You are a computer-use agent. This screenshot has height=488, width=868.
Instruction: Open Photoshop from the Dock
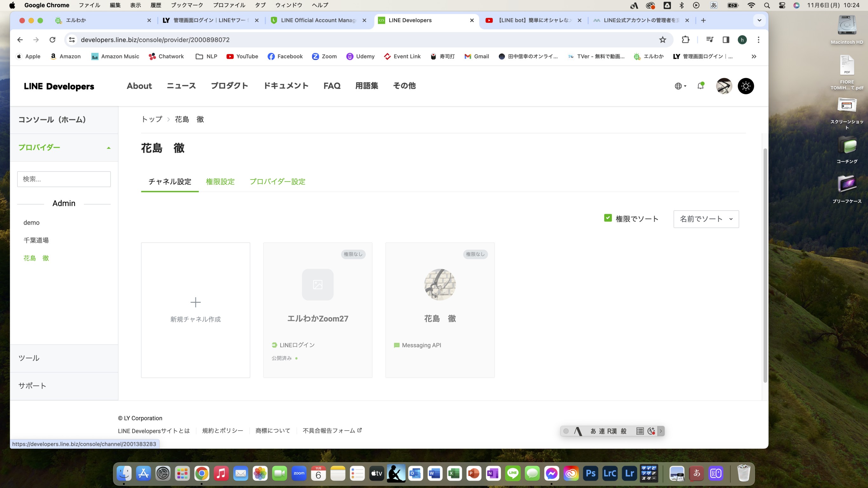(590, 473)
